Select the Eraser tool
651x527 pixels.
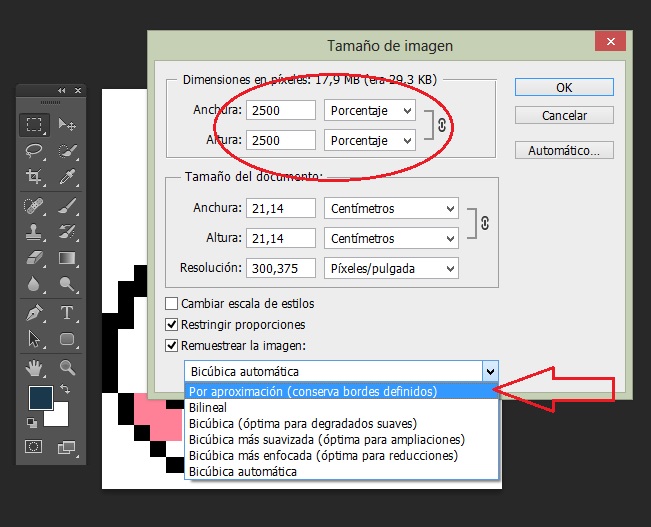pyautogui.click(x=34, y=258)
